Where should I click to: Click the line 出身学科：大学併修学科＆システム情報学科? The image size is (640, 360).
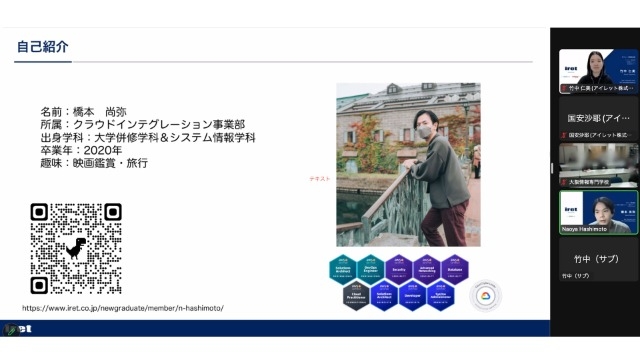[x=148, y=138]
